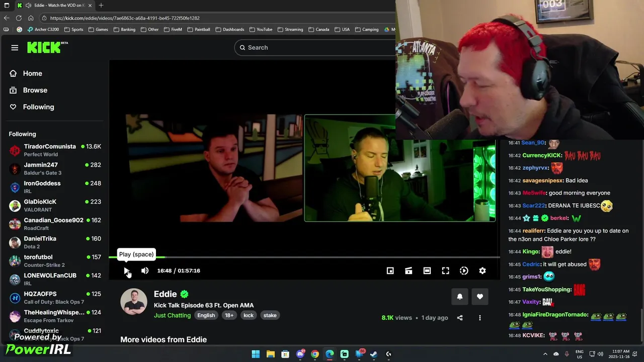Open torofutbol's Counter-Strike 2 stream

[x=54, y=260]
